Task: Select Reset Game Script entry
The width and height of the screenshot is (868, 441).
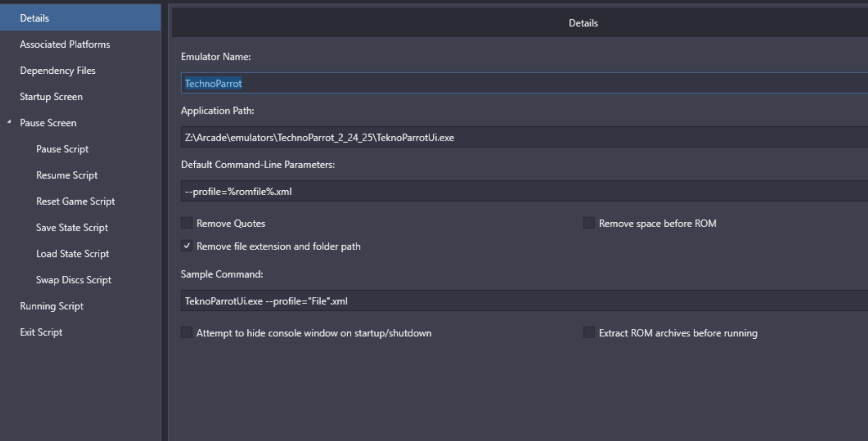Action: click(75, 201)
